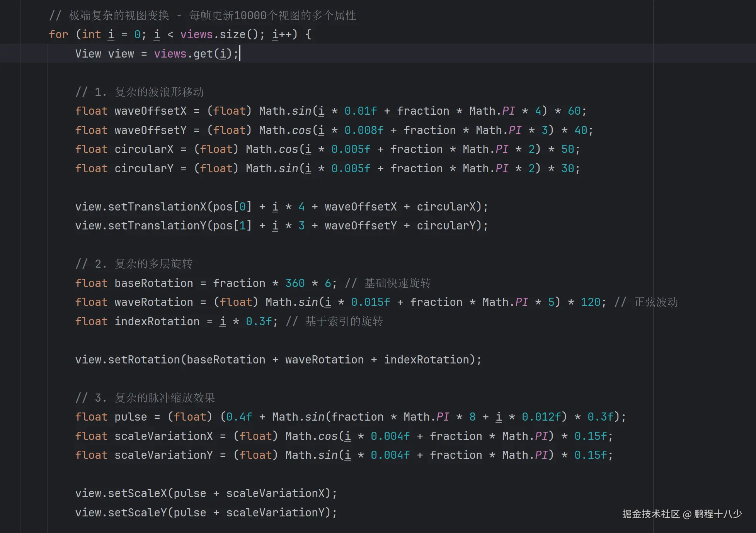Click the 'for' keyword of the loop
Screen dimensions: 756x533
point(58,34)
